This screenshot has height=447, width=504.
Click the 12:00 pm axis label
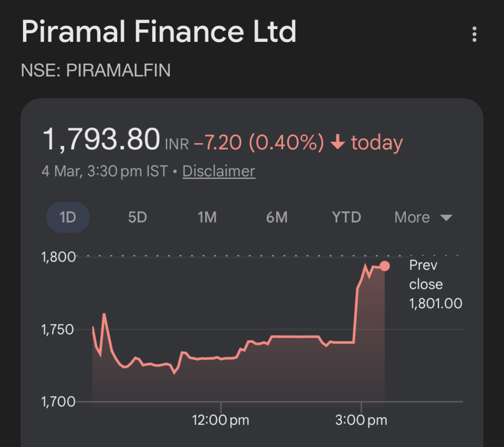click(220, 420)
